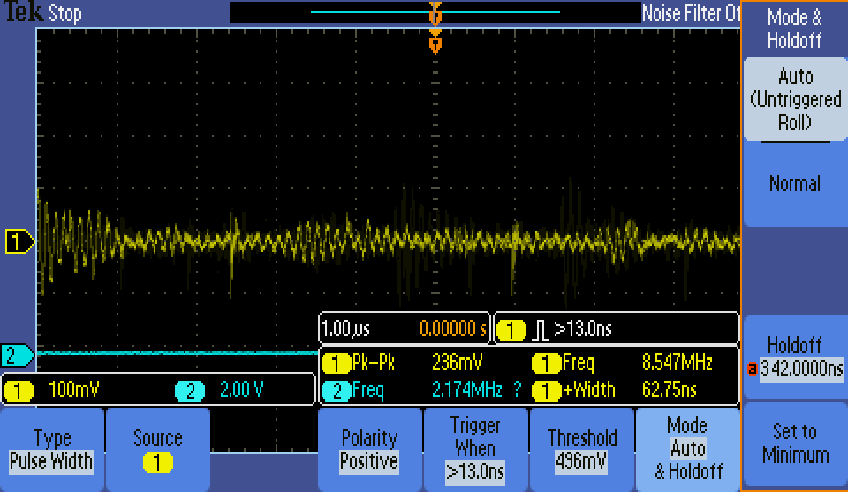Image resolution: width=849 pixels, height=494 pixels.
Task: Click the cyan channel 2 badge beside 2.00 V
Action: [x=190, y=390]
